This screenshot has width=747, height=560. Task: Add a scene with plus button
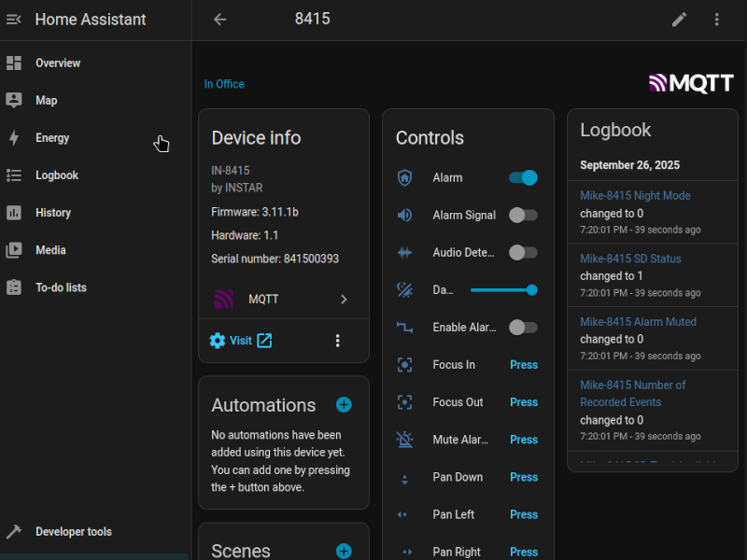tap(344, 551)
